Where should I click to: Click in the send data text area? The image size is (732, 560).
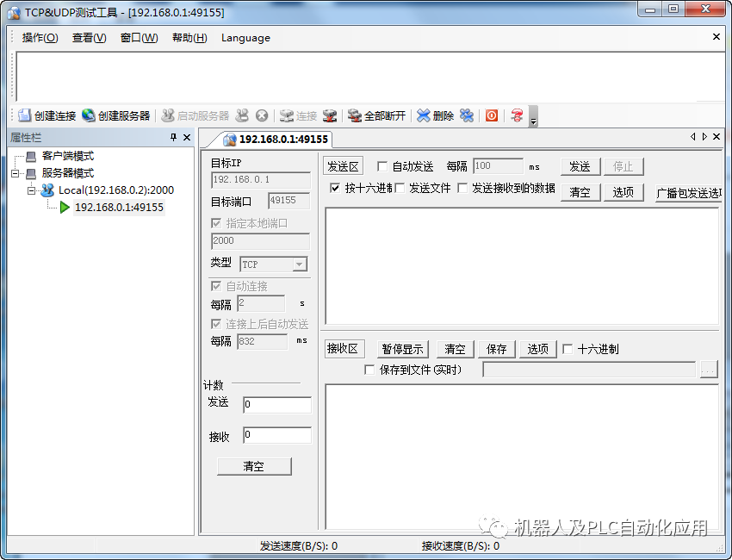pos(522,265)
